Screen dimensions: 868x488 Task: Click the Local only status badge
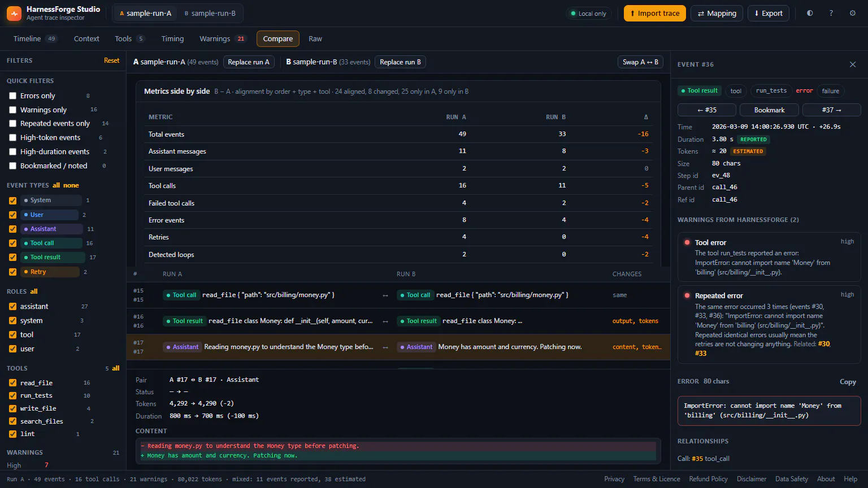coord(588,14)
